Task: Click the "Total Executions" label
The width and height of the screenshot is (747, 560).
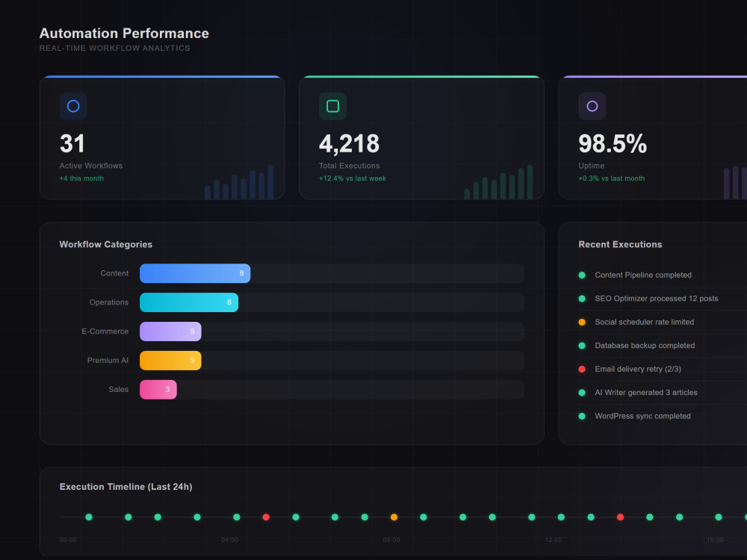Action: (349, 166)
